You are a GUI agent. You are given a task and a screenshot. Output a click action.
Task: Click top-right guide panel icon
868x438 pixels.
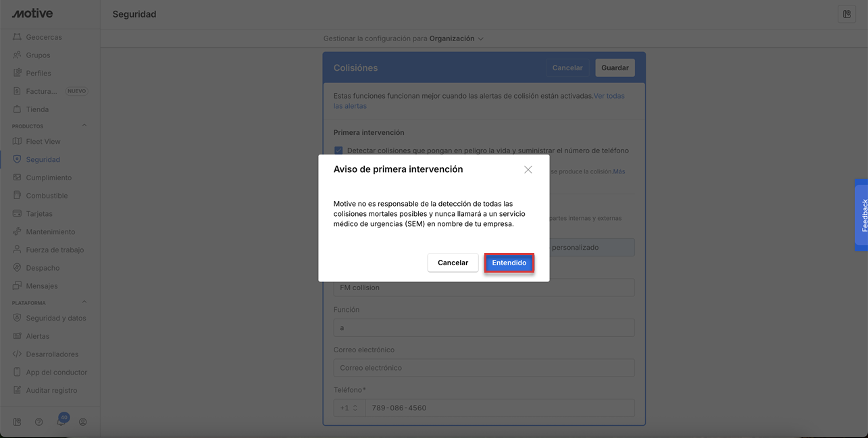[846, 14]
